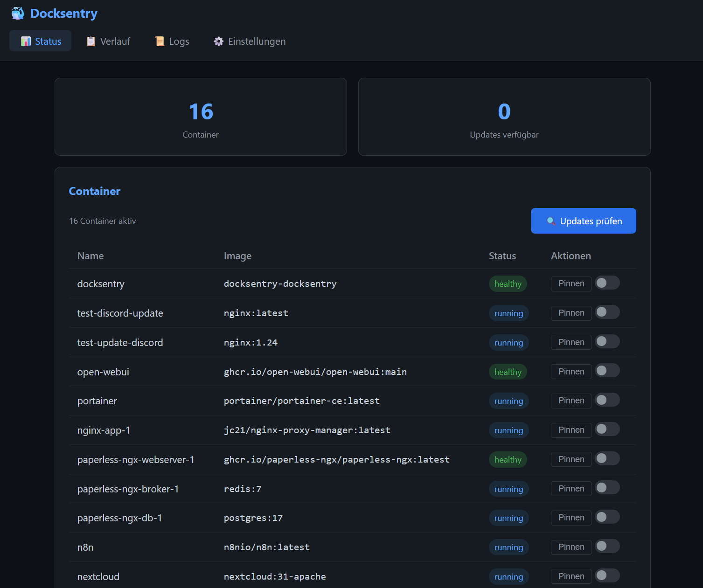Toggle the paperless-ngx-webserver-1 row switch
Image resolution: width=703 pixels, height=588 pixels.
(x=607, y=458)
